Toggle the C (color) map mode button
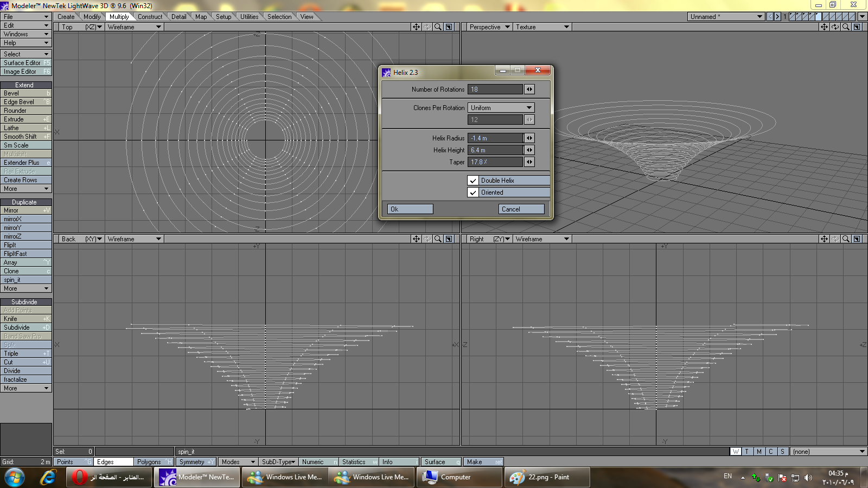Screen dimensions: 868x488 point(770,451)
